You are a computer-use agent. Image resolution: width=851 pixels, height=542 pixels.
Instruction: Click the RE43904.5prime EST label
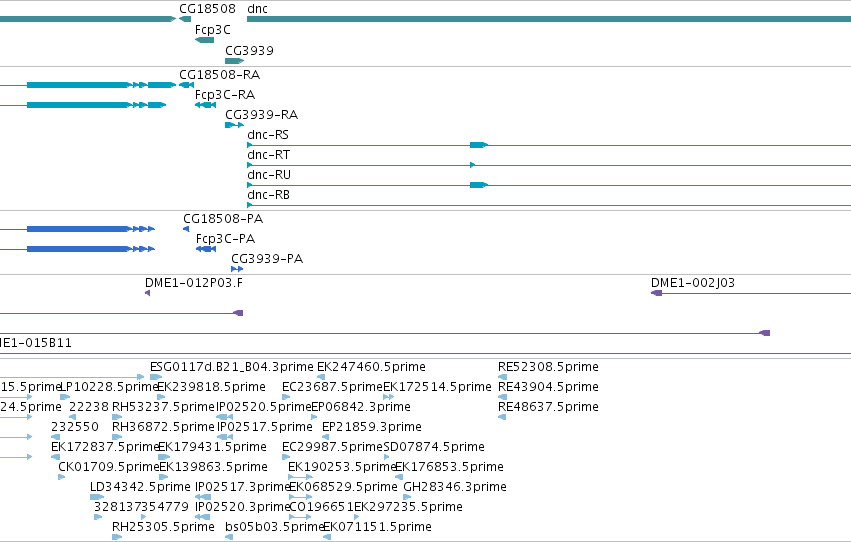click(x=548, y=387)
